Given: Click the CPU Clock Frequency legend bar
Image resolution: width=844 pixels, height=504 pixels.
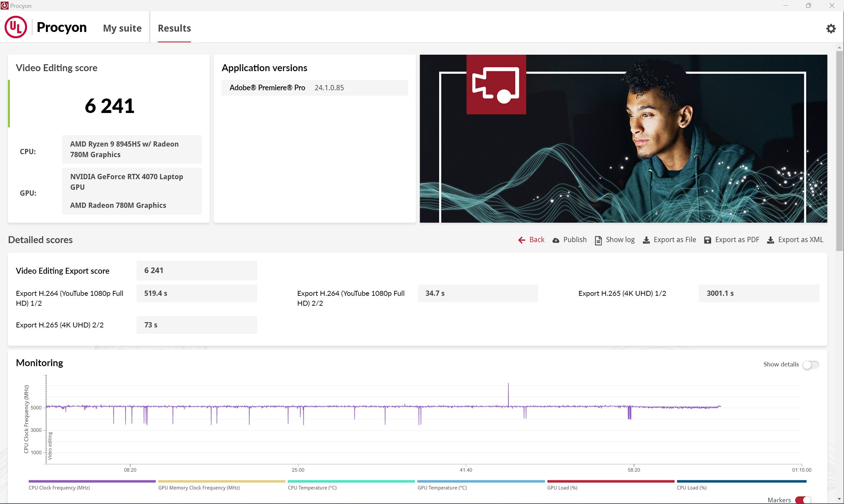Looking at the screenshot, I should [92, 481].
